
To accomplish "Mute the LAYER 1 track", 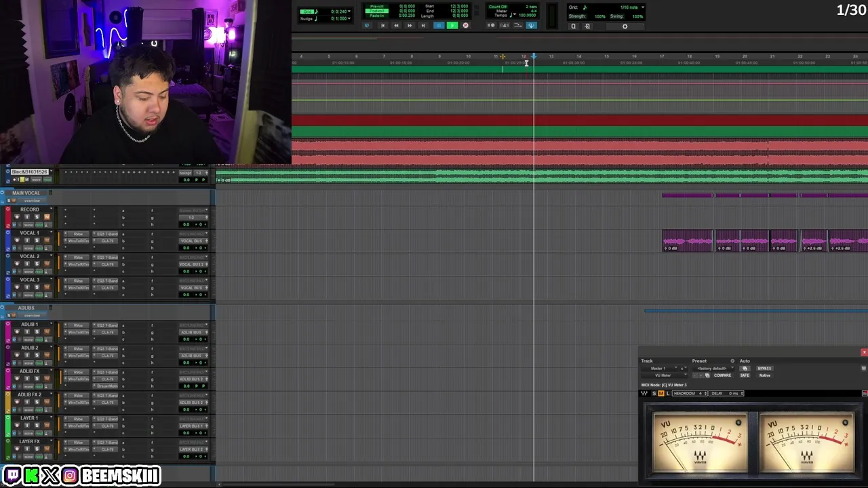I will (47, 426).
